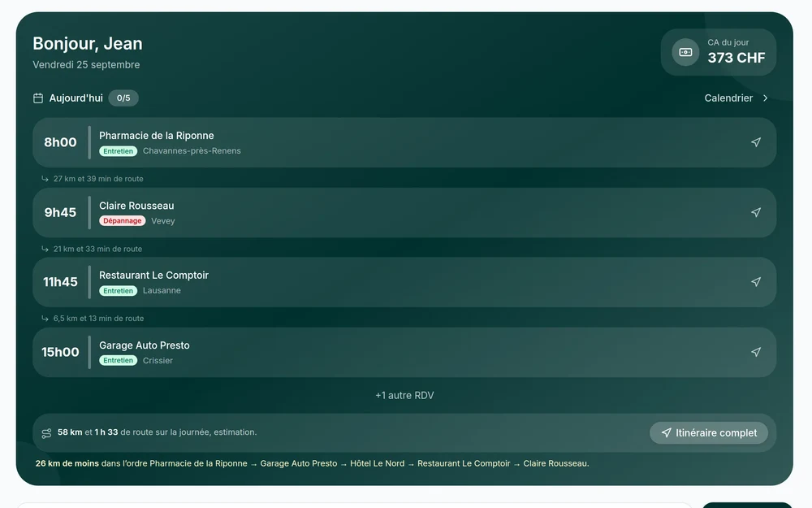Screen dimensions: 812x508
Task: Start navigation to Claire Rousseau appointment
Action: pos(755,212)
